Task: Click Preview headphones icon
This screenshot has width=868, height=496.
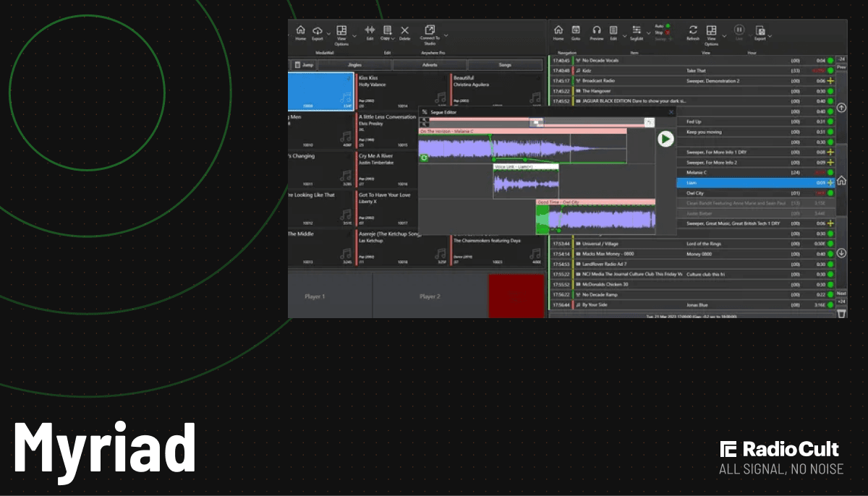Action: [597, 30]
